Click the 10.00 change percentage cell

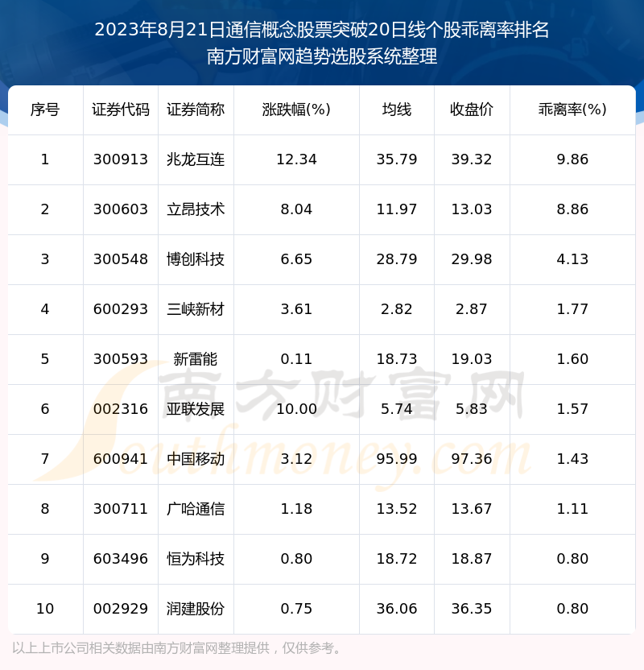[296, 409]
